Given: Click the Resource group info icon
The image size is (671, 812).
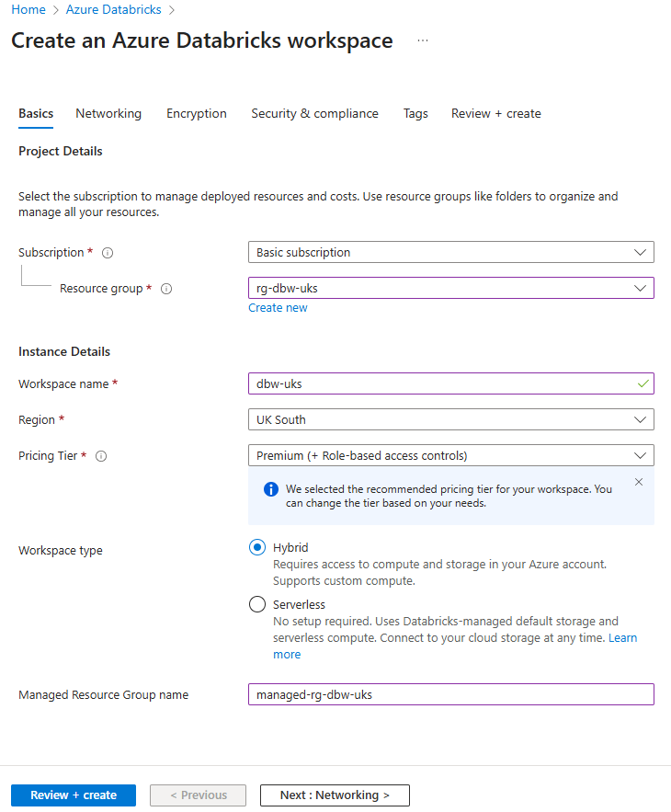Looking at the screenshot, I should (166, 289).
